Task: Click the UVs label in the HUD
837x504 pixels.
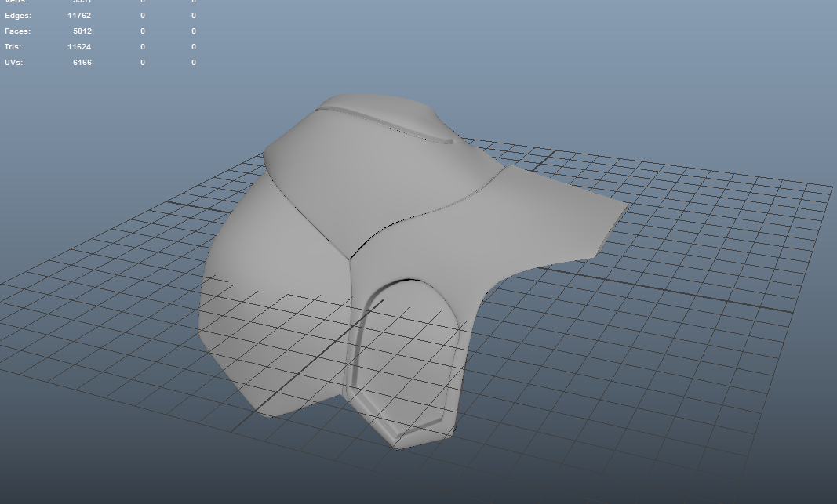Action: coord(13,63)
